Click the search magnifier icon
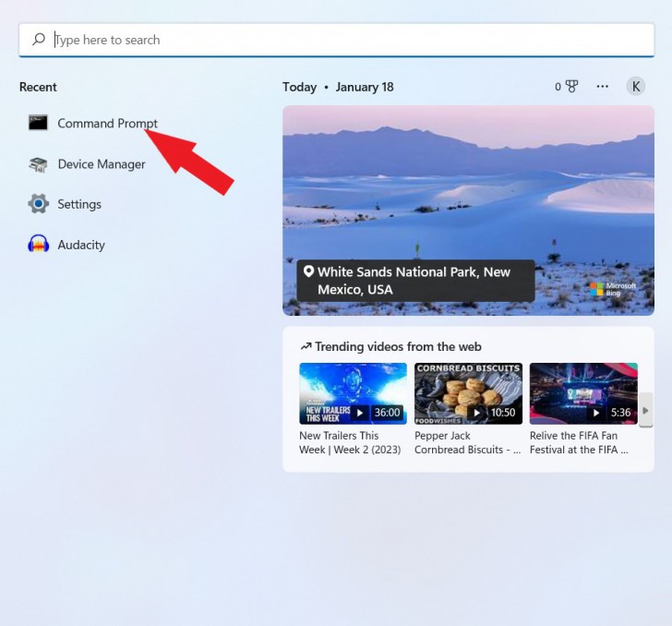Viewport: 672px width, 626px height. (39, 40)
